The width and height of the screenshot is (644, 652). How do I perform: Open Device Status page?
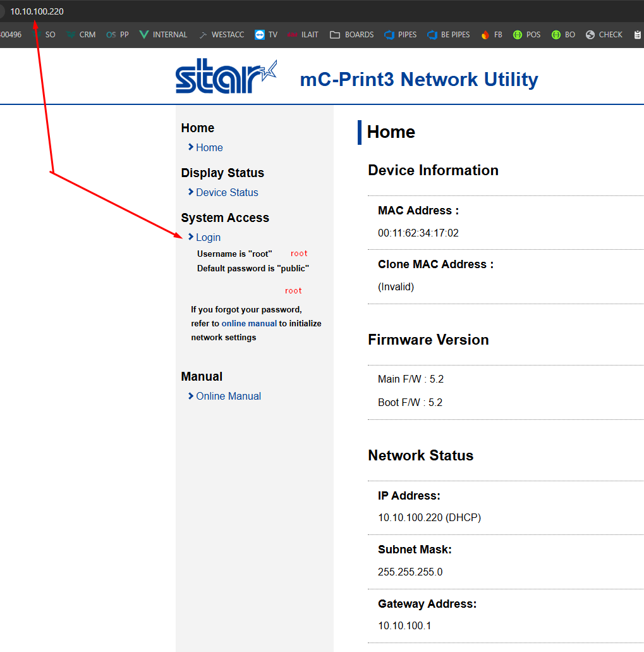pos(227,192)
